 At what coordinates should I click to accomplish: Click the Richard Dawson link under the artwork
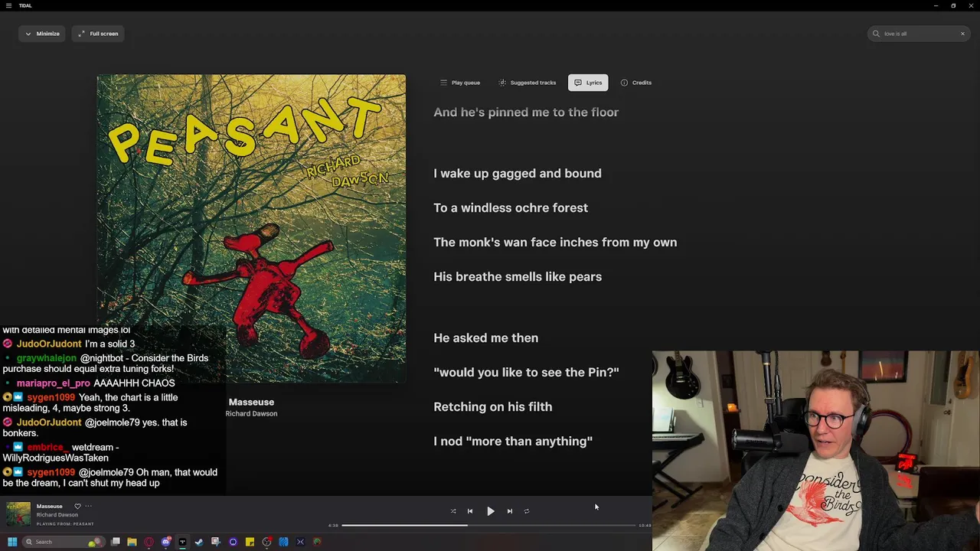pyautogui.click(x=251, y=413)
